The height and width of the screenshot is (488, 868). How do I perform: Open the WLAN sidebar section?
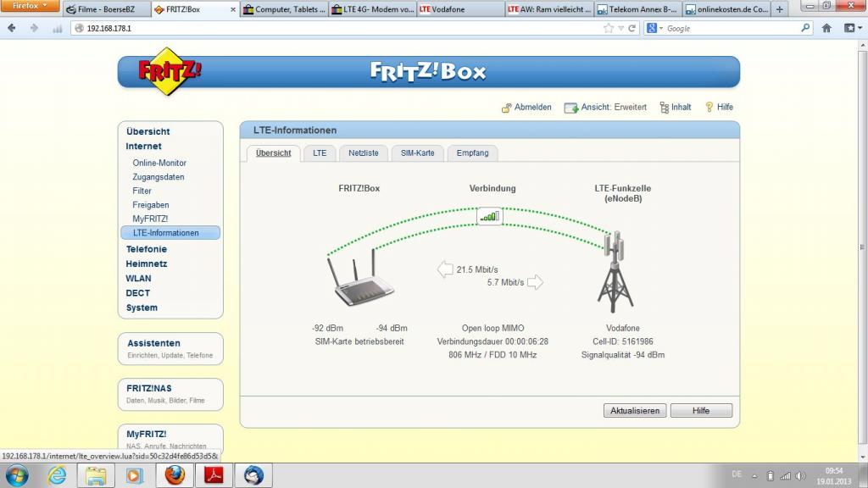tap(138, 278)
